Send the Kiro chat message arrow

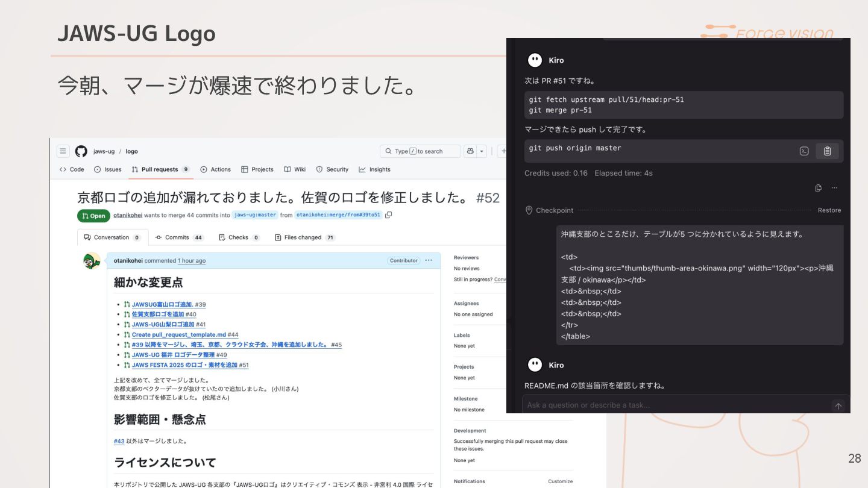coord(838,406)
